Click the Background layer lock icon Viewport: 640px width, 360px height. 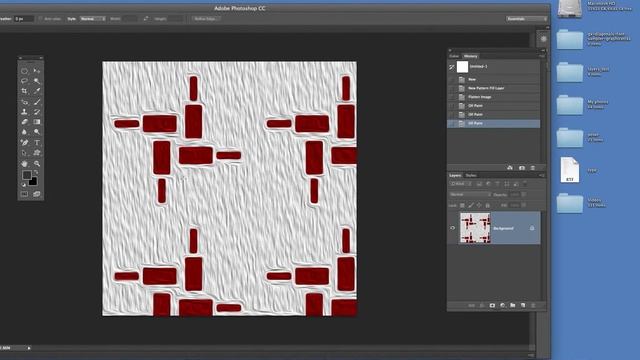532,228
